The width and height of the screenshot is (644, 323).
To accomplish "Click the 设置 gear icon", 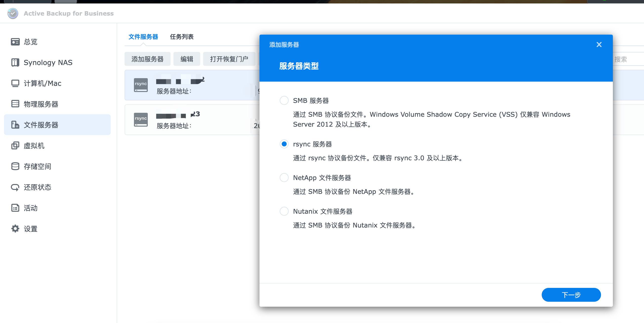I will tap(15, 229).
